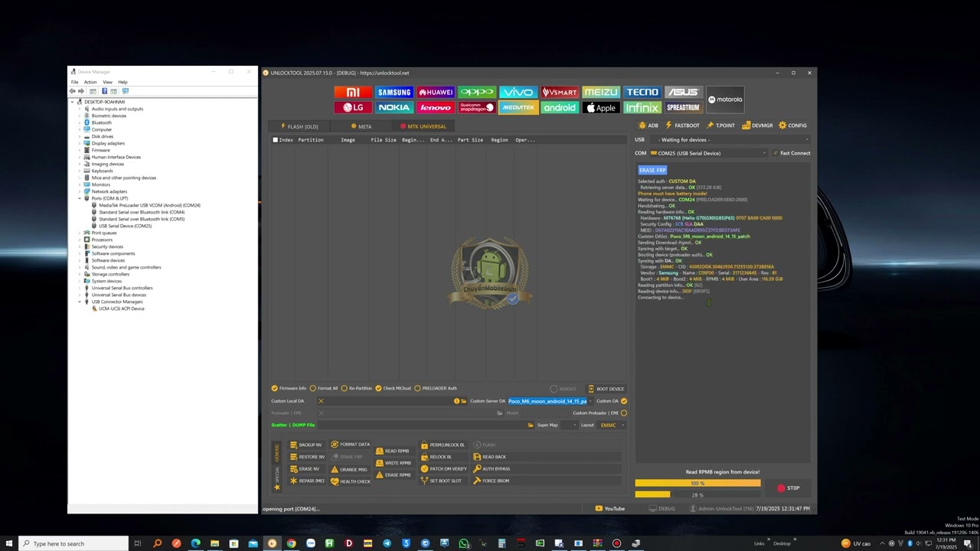
Task: Select the MediaTek chipset tile
Action: (518, 108)
